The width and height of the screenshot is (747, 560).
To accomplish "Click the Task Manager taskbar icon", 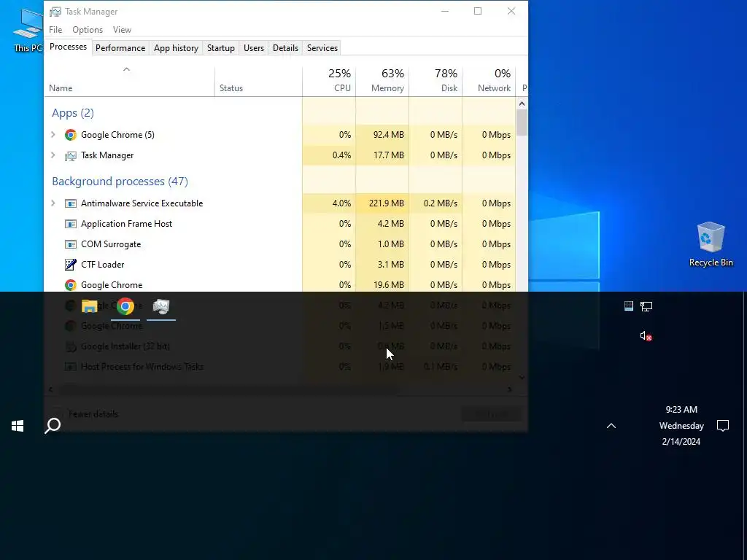I will tap(161, 306).
